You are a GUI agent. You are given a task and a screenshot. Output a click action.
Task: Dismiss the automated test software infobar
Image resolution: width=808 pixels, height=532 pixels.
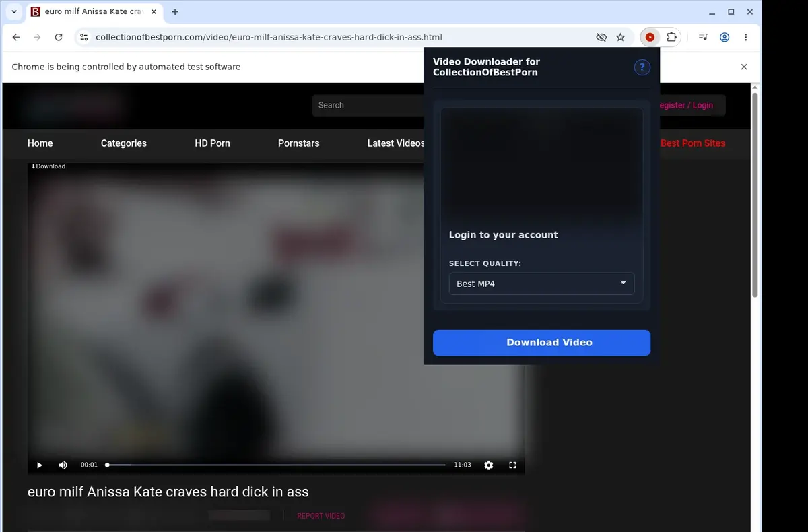click(x=744, y=67)
